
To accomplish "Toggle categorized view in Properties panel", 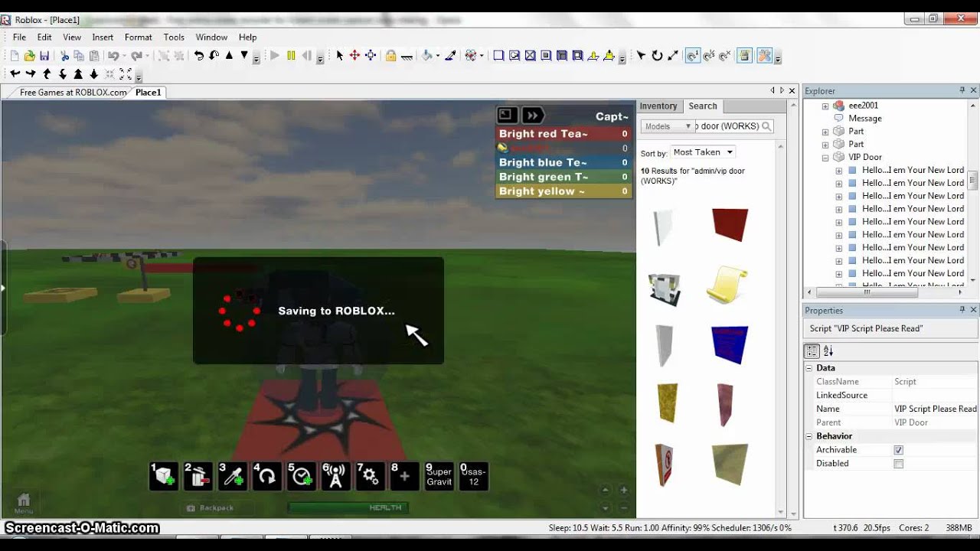I will point(812,351).
